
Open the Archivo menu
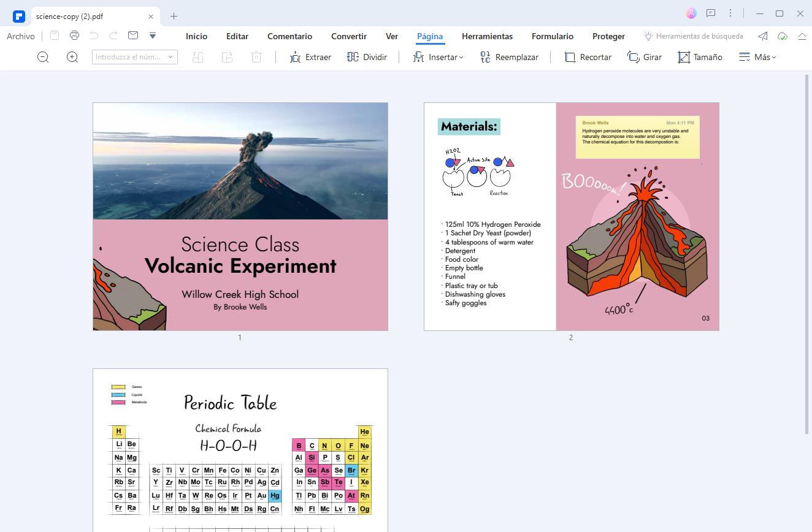21,36
